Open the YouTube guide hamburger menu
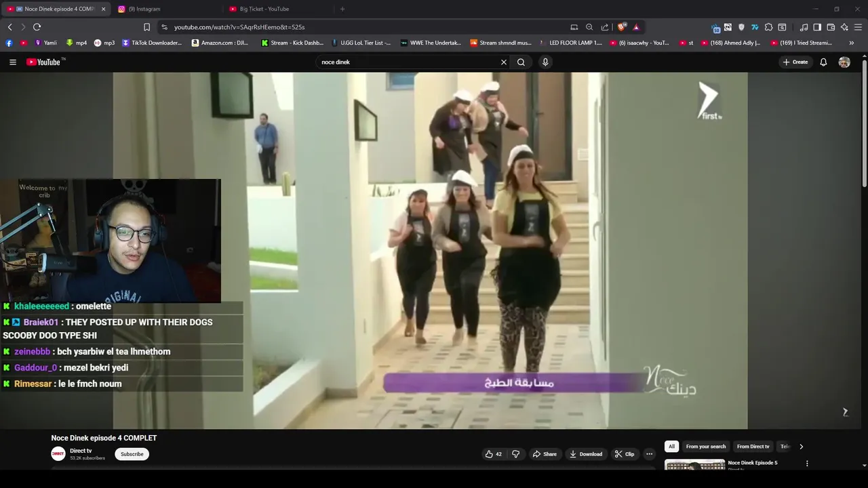The image size is (868, 488). 12,62
